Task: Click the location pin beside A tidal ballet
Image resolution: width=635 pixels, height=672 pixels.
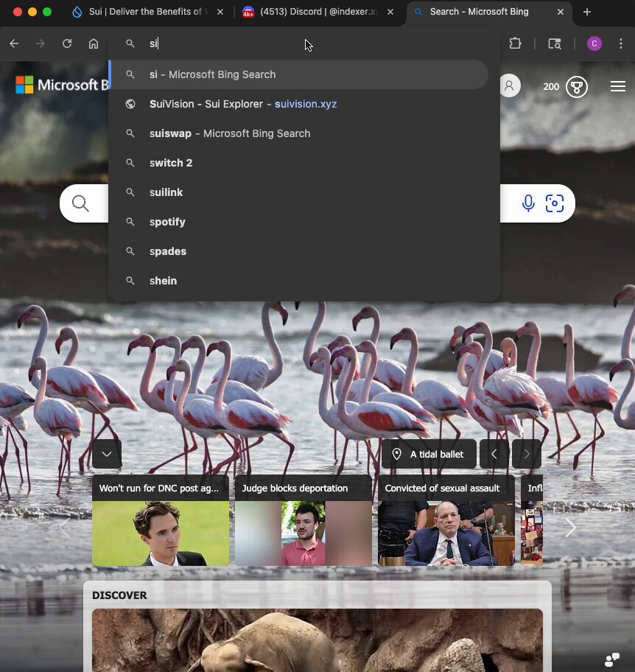Action: click(397, 454)
